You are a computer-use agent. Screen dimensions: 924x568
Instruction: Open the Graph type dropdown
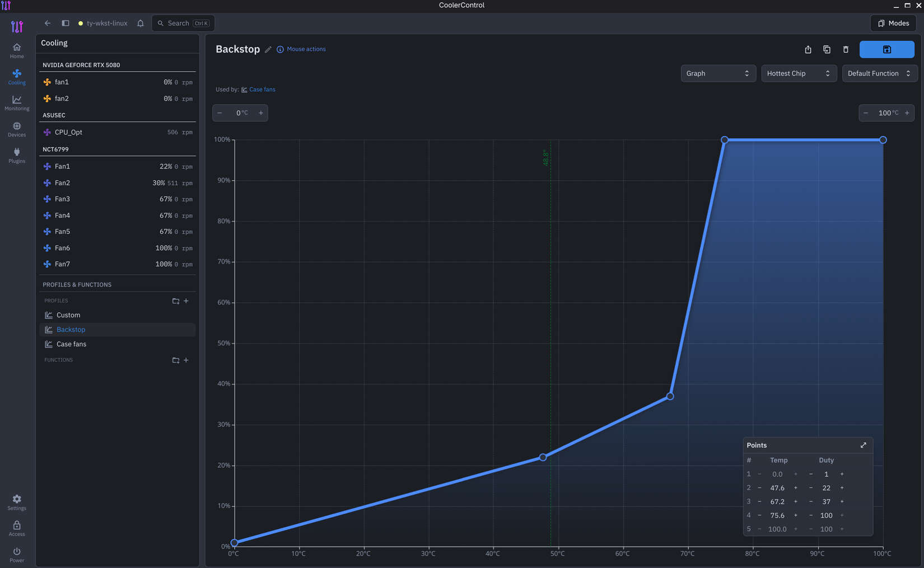[718, 73]
